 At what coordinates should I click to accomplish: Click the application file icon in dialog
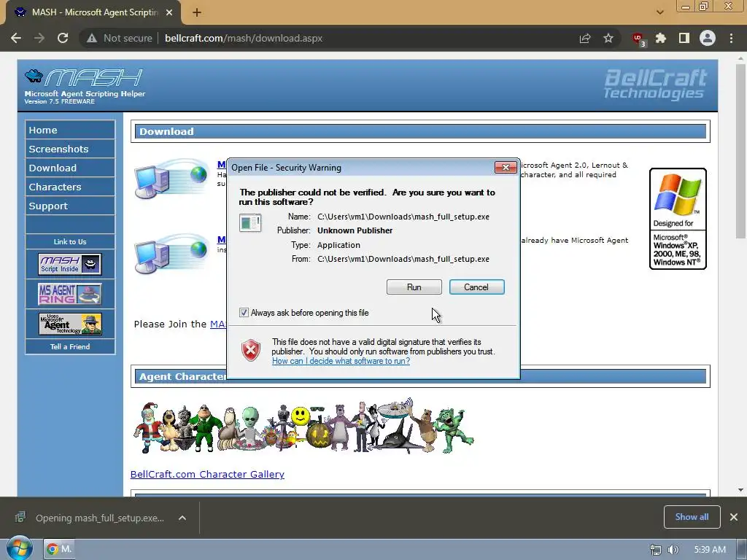[x=250, y=223]
